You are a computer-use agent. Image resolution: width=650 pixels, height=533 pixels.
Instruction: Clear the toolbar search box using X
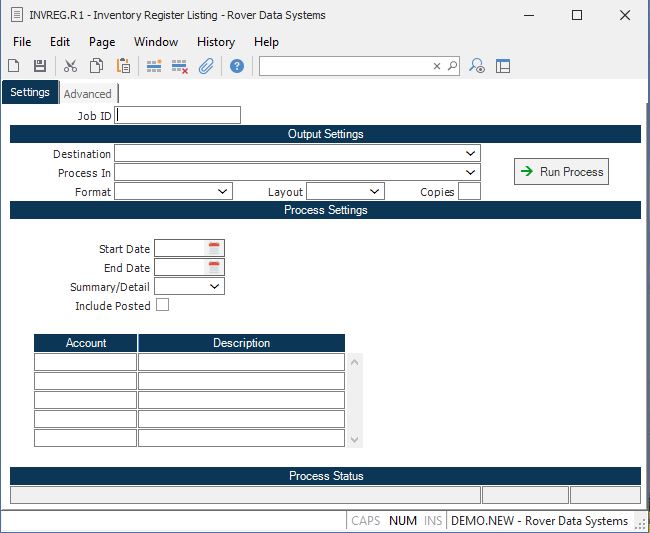(437, 66)
